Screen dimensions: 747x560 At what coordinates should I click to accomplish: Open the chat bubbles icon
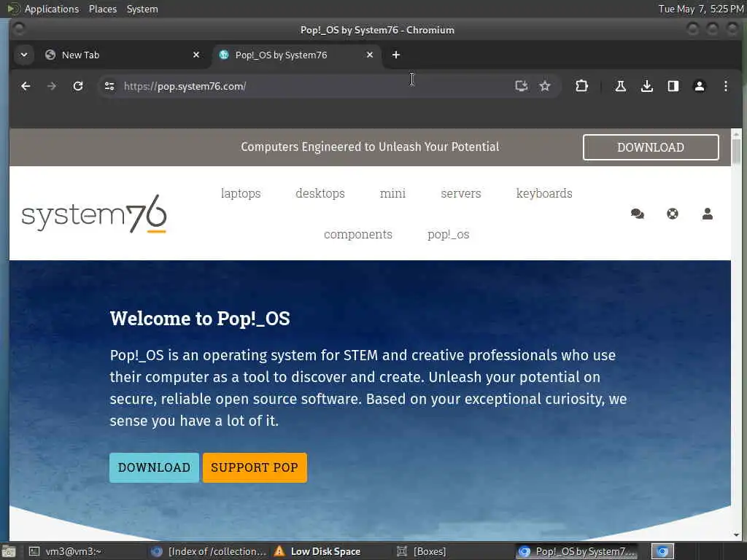638,214
